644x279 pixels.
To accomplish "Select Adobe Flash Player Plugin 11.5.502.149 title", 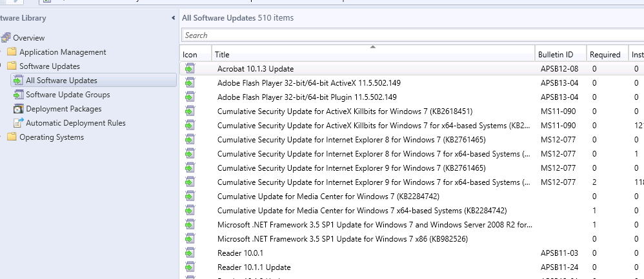I will 307,97.
